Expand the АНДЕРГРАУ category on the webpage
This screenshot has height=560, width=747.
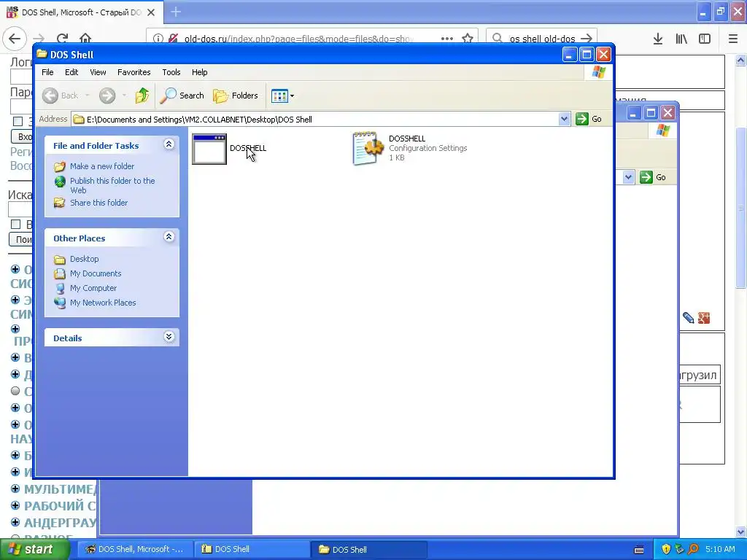point(15,522)
